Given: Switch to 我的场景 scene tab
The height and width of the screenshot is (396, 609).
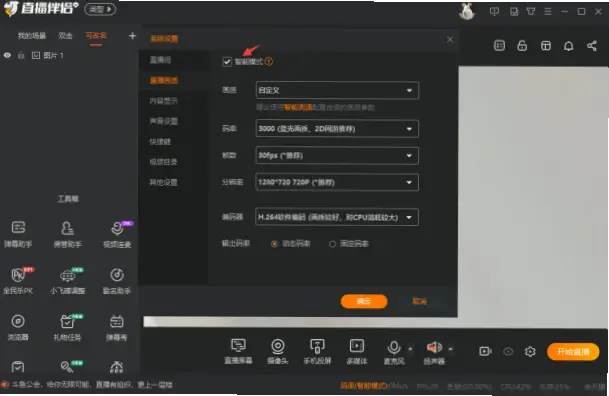Looking at the screenshot, I should point(31,36).
